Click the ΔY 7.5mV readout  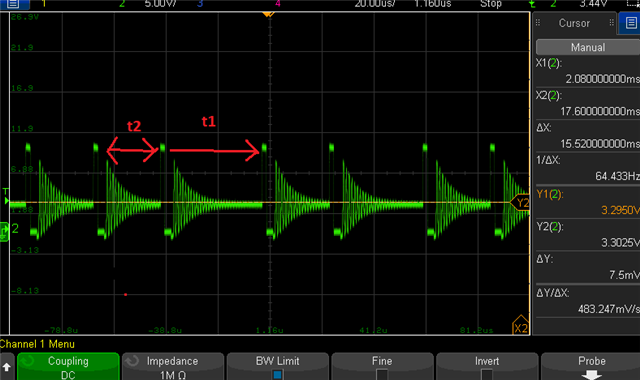pos(588,267)
